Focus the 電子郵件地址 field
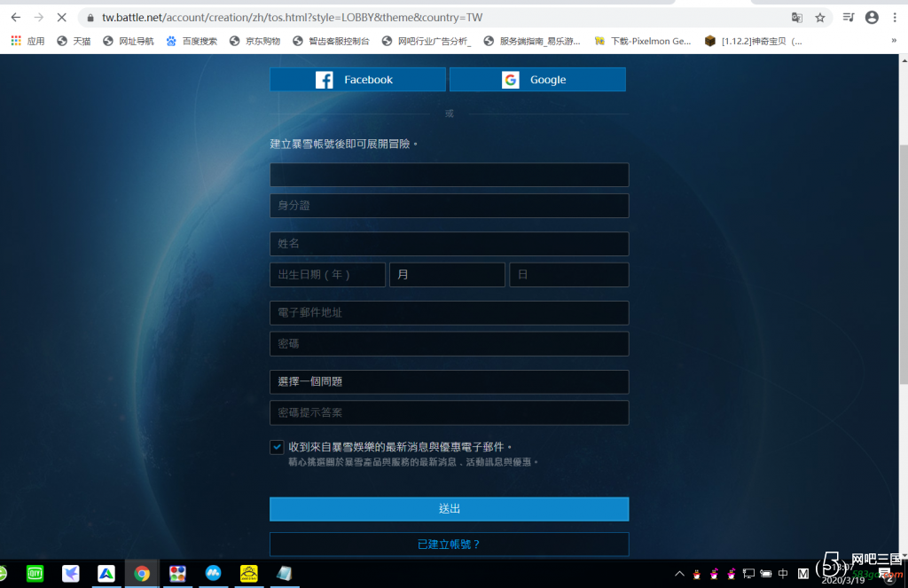 pyautogui.click(x=450, y=313)
